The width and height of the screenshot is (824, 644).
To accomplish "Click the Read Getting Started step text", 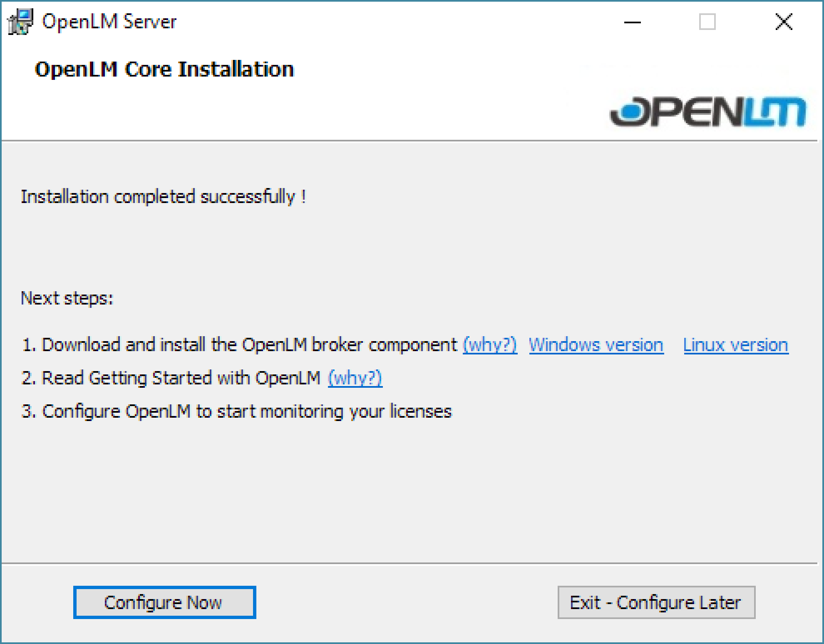I will click(x=171, y=378).
